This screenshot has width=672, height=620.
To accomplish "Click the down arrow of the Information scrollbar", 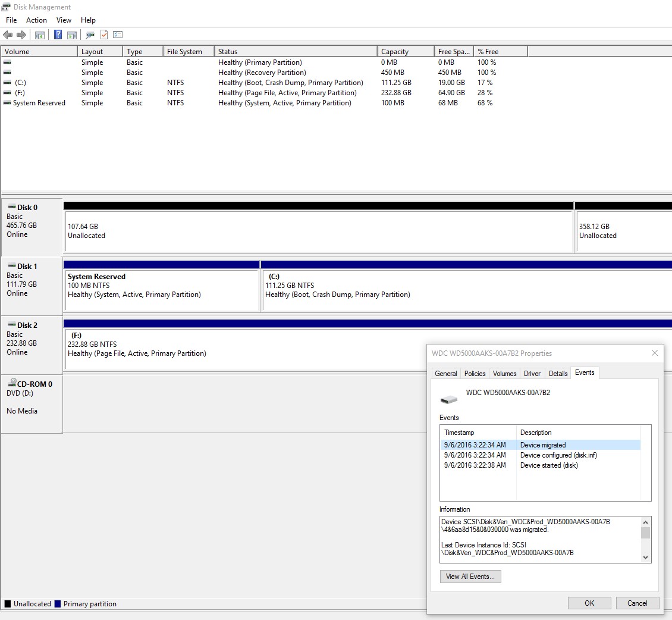I will (x=645, y=558).
